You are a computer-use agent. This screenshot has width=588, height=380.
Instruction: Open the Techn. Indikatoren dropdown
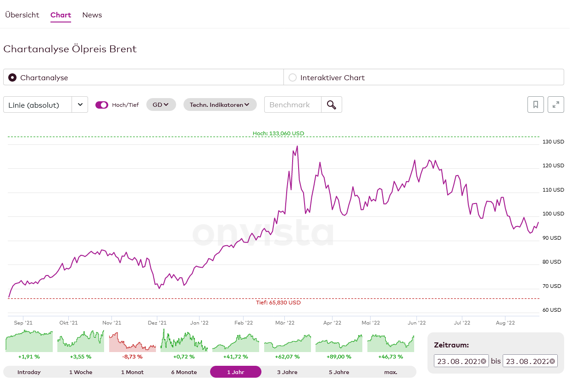click(220, 105)
